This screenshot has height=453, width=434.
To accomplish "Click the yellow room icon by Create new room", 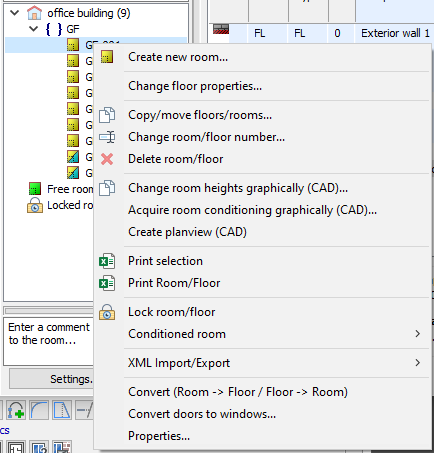I will (x=107, y=57).
